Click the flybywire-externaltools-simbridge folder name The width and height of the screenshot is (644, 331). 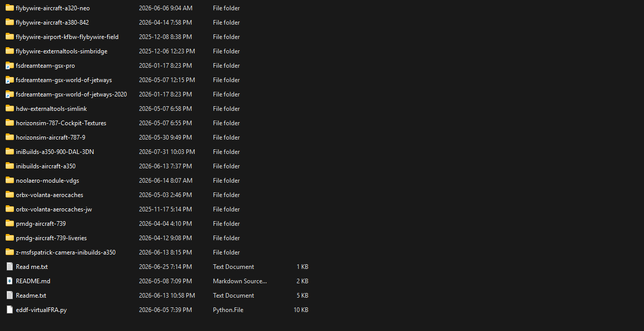click(62, 51)
